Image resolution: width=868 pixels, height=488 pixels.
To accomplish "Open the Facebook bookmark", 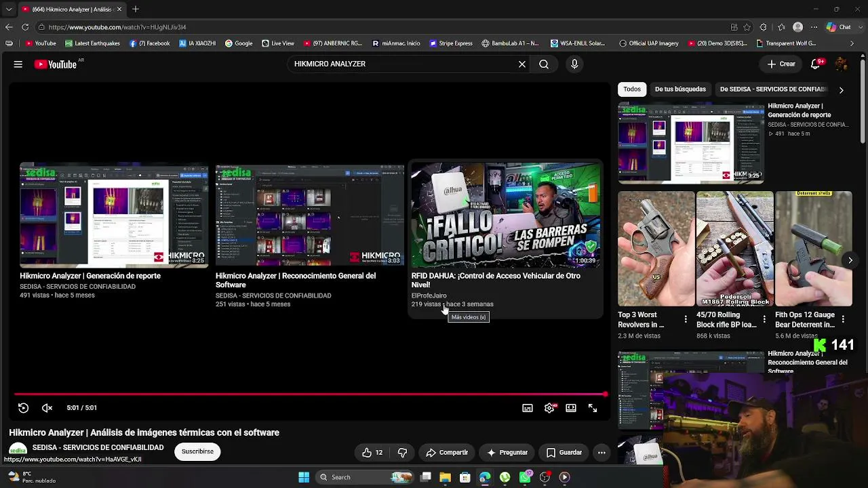I will 150,43.
